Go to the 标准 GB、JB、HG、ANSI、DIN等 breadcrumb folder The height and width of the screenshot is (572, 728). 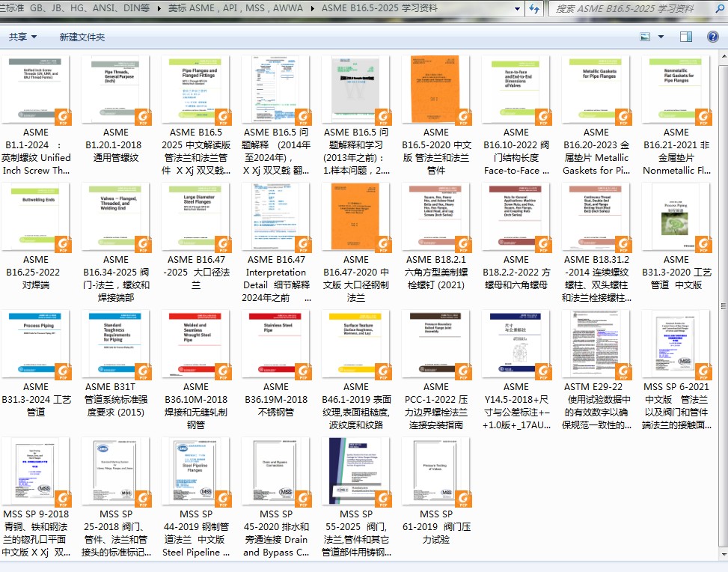[75, 8]
